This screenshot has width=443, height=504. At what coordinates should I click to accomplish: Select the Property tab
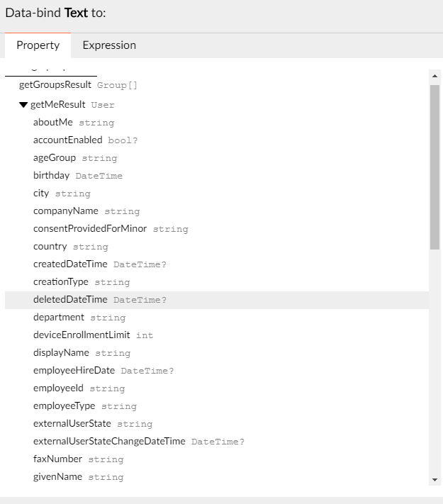point(38,45)
